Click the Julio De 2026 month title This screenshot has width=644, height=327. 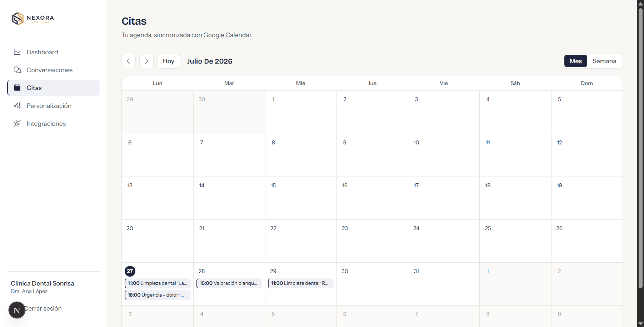[x=210, y=61]
